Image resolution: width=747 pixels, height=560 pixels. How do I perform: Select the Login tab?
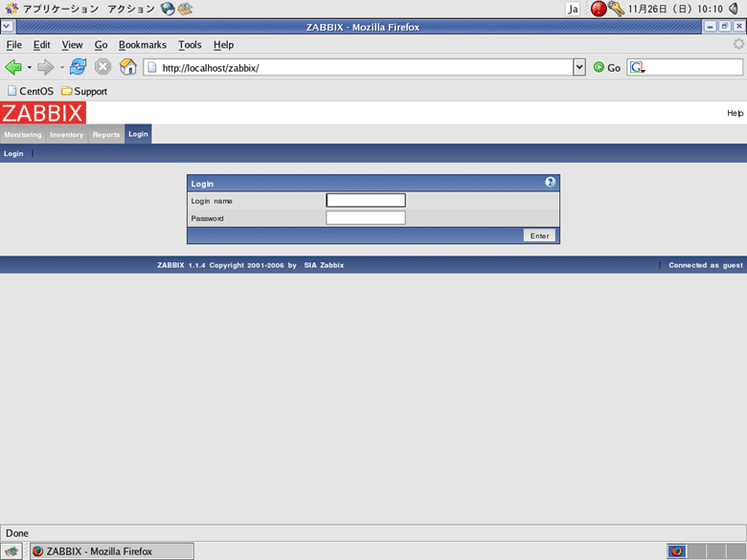click(138, 134)
